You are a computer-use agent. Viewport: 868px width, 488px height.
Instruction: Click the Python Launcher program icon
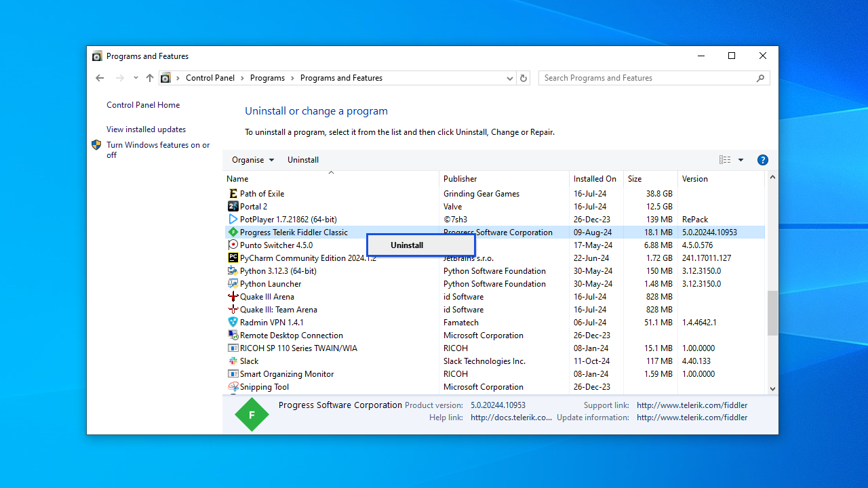[233, 284]
